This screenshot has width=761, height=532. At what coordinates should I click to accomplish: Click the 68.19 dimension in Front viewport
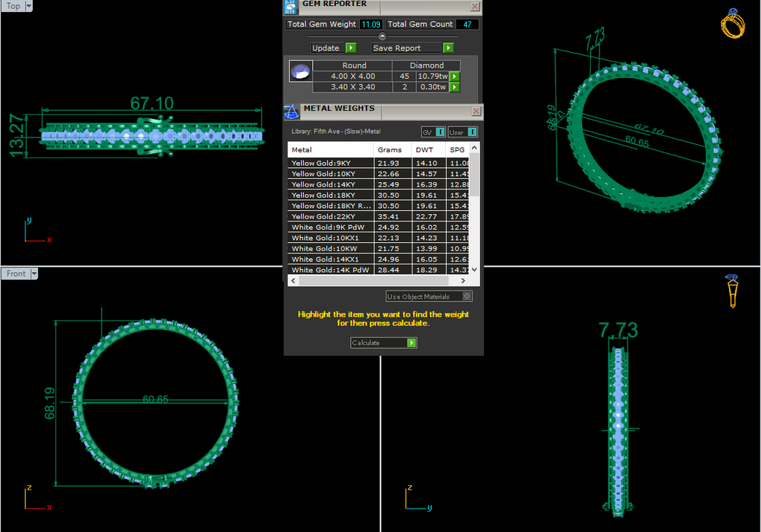[x=50, y=403]
